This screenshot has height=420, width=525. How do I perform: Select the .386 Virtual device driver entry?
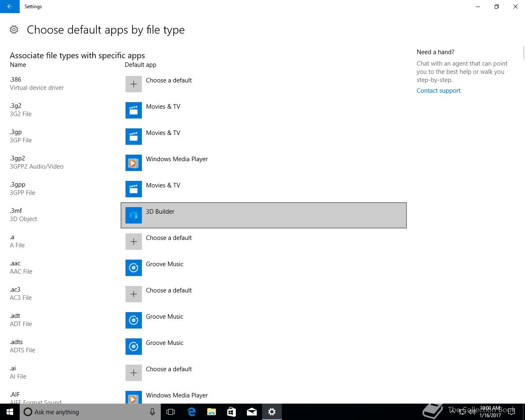click(37, 84)
